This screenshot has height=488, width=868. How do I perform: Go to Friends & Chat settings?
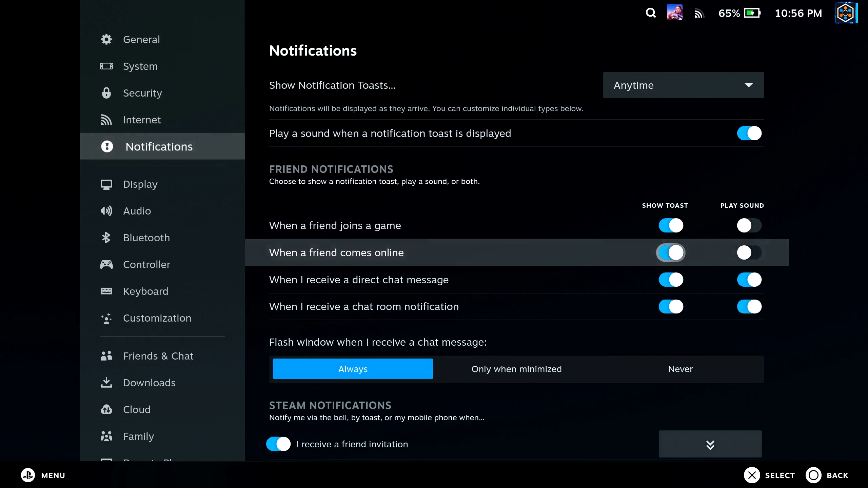(x=158, y=356)
